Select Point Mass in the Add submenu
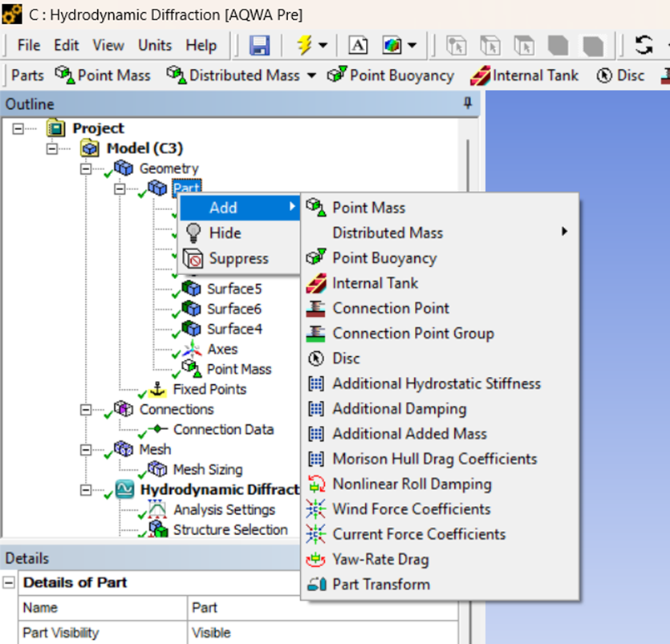Screen dimensions: 670x644 point(441,208)
